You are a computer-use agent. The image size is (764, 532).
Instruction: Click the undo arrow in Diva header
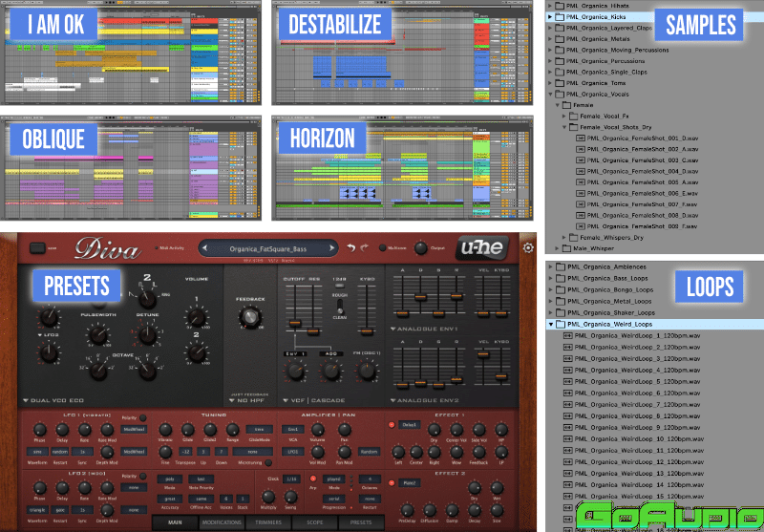(350, 247)
